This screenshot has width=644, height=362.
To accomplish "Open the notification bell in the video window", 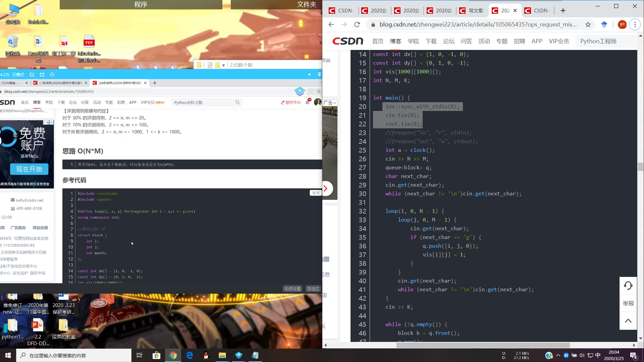I will point(307,103).
